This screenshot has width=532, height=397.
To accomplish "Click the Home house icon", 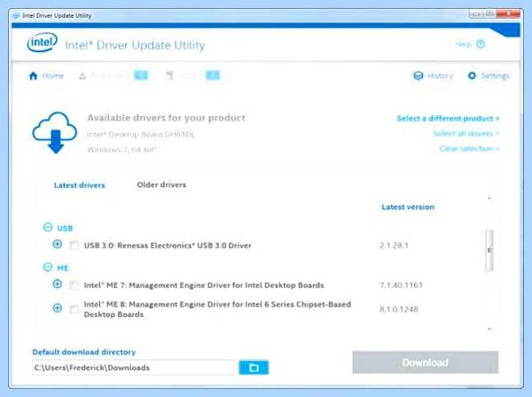I will pyautogui.click(x=34, y=75).
